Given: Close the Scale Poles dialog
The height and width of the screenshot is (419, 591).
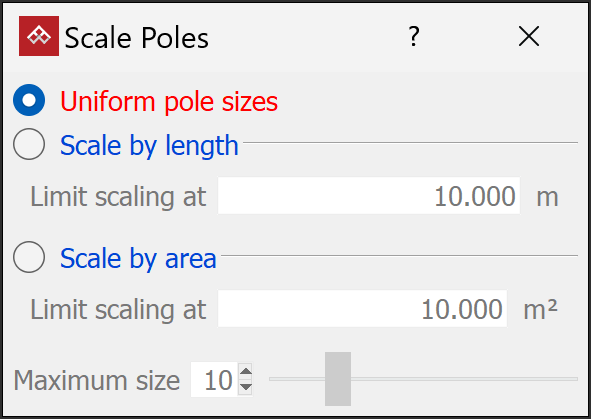Looking at the screenshot, I should pyautogui.click(x=529, y=37).
